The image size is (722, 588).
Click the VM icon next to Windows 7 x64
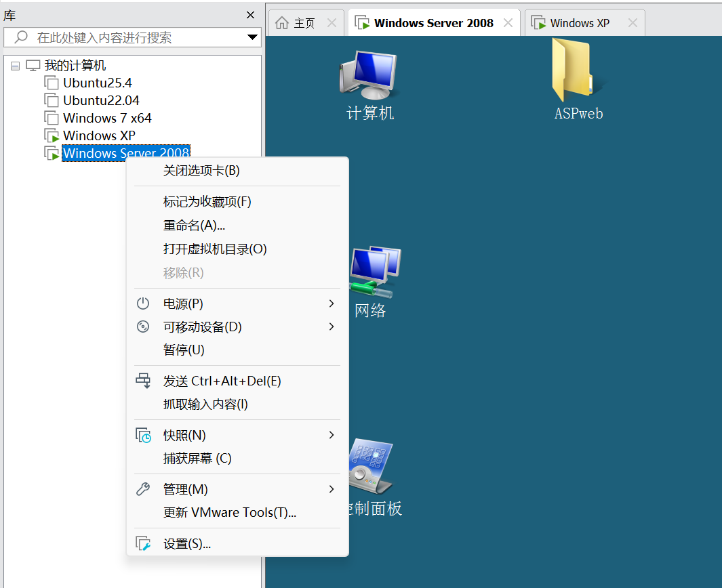click(x=51, y=118)
